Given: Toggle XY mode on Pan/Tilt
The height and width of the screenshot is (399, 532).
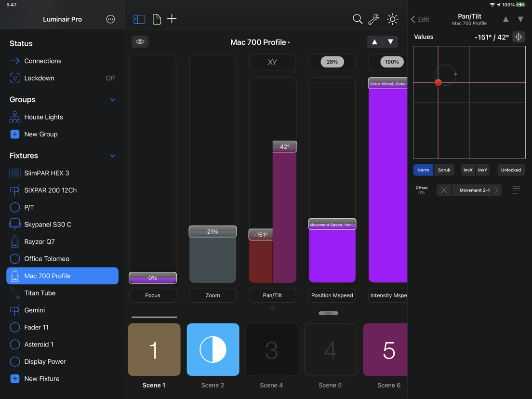Looking at the screenshot, I should point(272,62).
